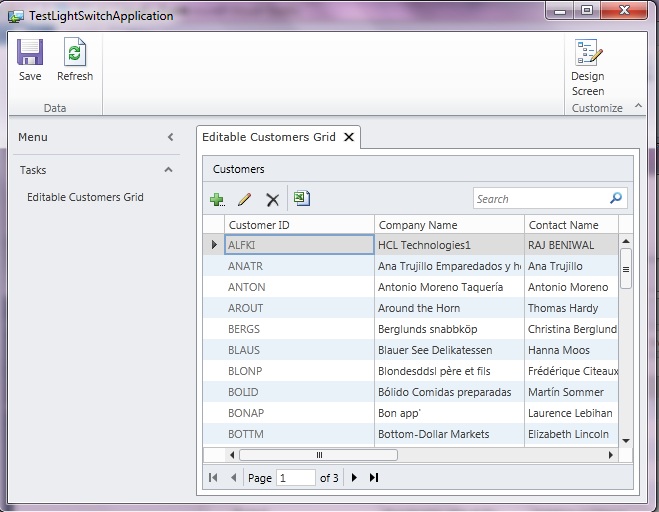Click the TestLightSwitchApplication title bar icon

(x=16, y=16)
